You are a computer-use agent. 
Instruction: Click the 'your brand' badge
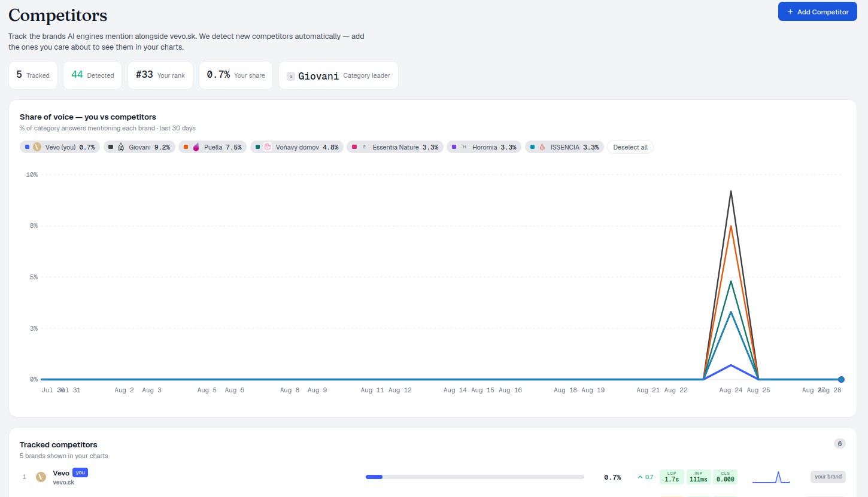point(828,477)
